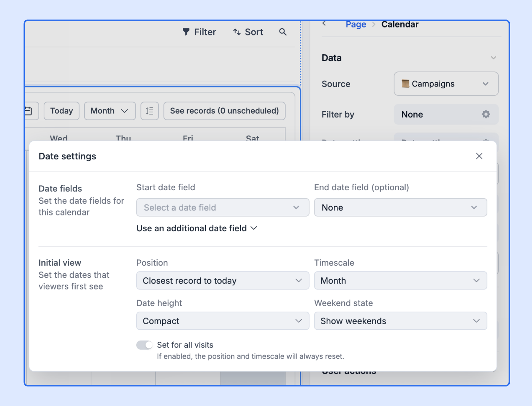Close the Date settings dialog

[479, 156]
